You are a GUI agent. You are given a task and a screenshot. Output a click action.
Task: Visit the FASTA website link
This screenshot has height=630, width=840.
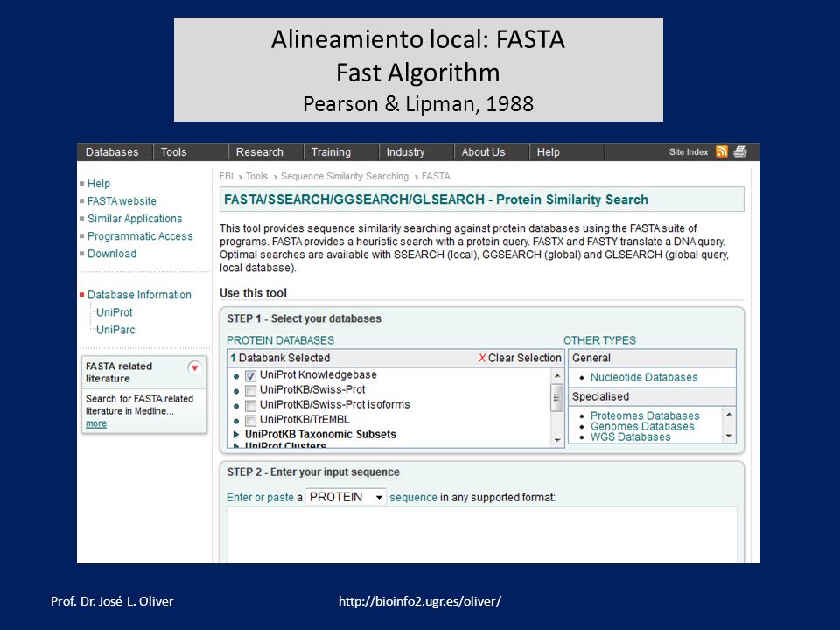tap(122, 201)
